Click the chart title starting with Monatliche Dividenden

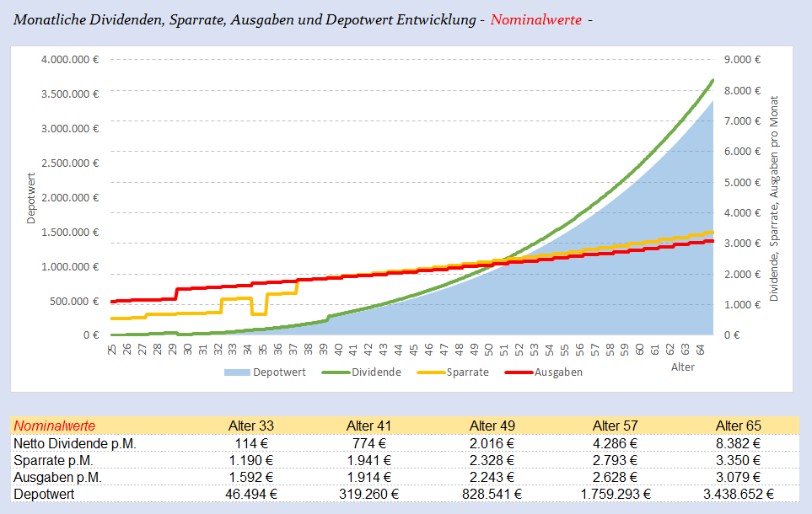pos(245,19)
